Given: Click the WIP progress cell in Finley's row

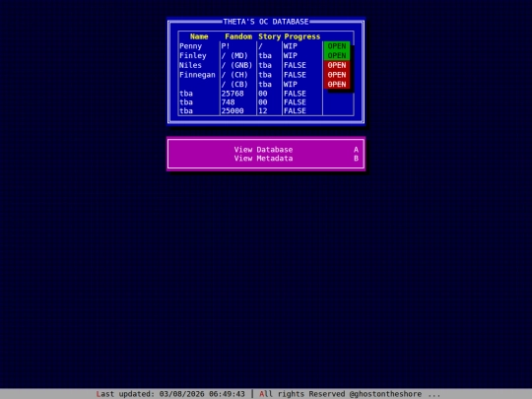Looking at the screenshot, I should click(291, 55).
